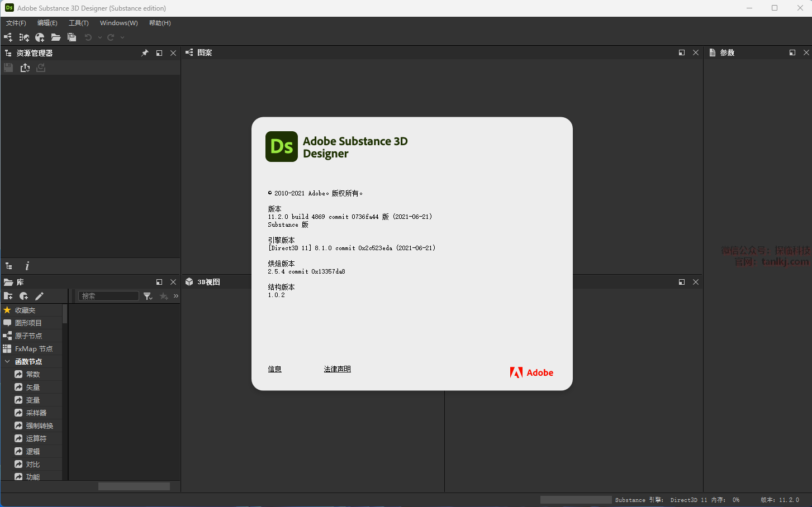Click the 搜索 library search field
The height and width of the screenshot is (507, 812).
point(108,296)
